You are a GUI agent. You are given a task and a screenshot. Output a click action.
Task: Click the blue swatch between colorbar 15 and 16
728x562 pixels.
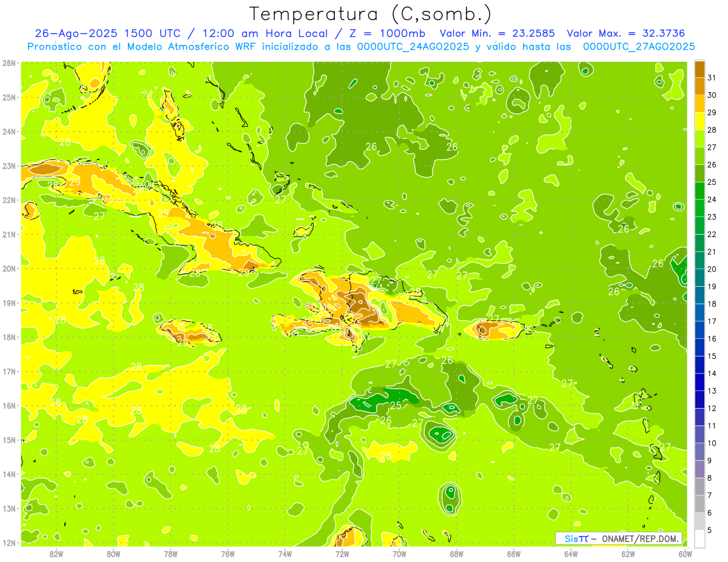[699, 347]
